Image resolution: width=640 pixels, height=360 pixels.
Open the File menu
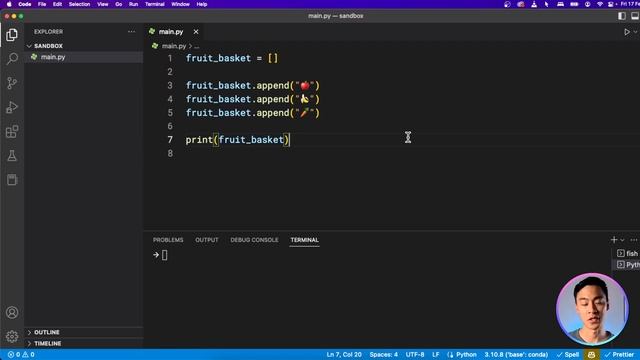click(x=42, y=4)
